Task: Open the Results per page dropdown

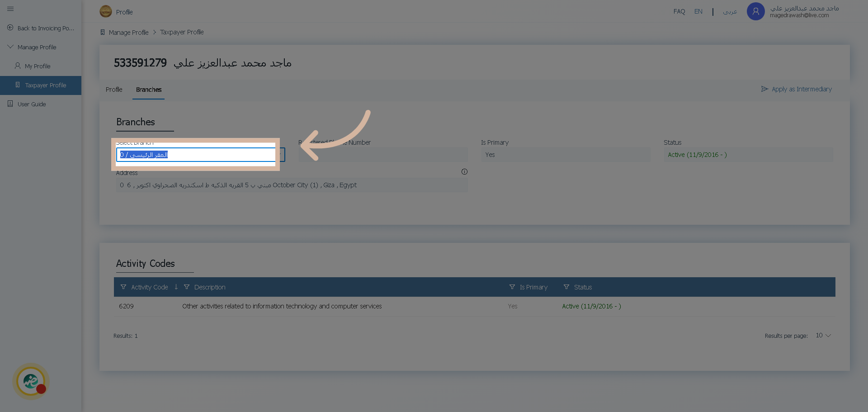Action: [823, 336]
